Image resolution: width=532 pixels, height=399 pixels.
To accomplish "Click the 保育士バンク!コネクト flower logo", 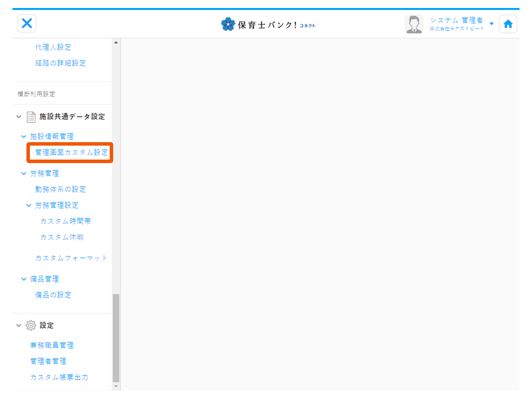I will [x=228, y=23].
